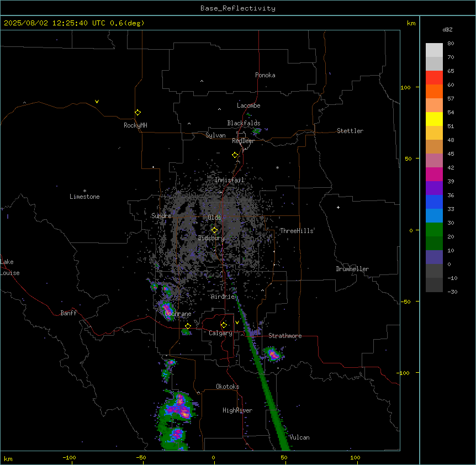The image size is (476, 465).
Task: Click the HighRiver label
Action: pos(237,410)
